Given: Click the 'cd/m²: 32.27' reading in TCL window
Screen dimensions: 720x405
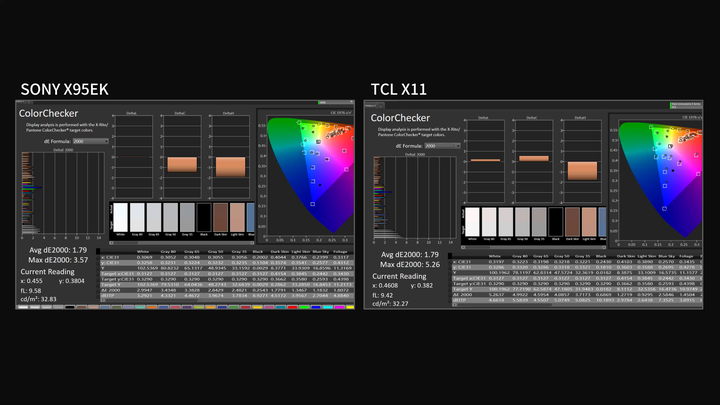Looking at the screenshot, I should [x=390, y=304].
